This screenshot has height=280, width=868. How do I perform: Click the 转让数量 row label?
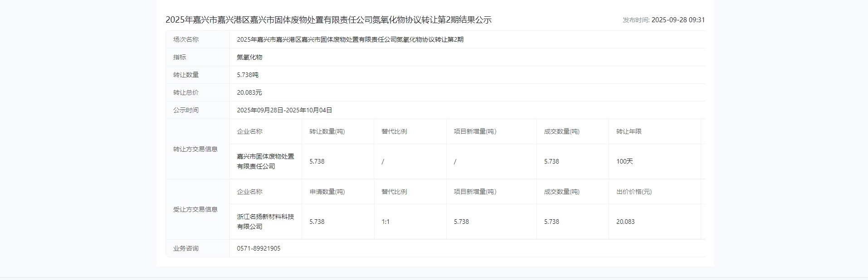[x=186, y=75]
